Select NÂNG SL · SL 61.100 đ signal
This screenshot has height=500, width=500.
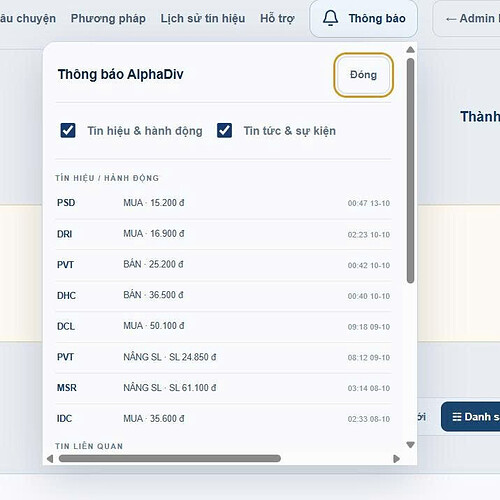click(x=170, y=388)
